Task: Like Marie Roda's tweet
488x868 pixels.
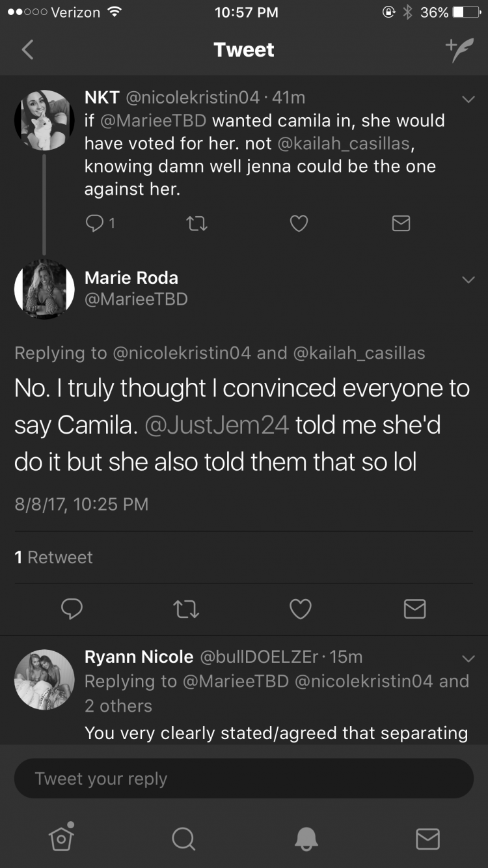Action: (300, 609)
